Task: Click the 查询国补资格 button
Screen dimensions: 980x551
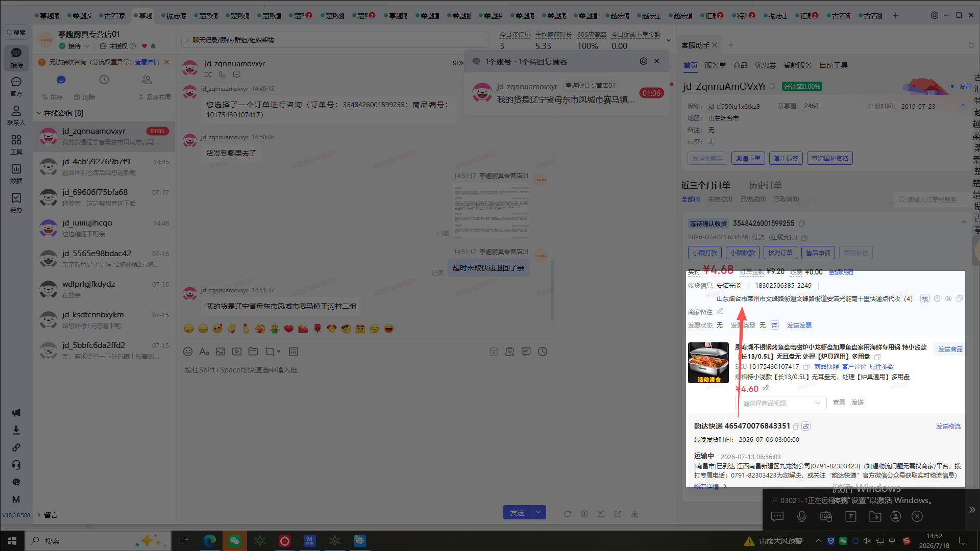Action: tap(830, 158)
